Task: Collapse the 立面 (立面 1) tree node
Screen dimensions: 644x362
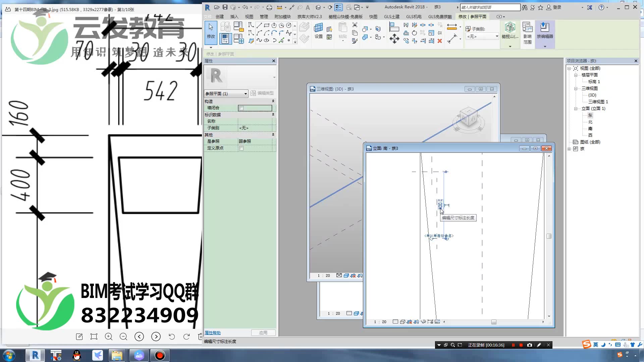Action: coord(576,109)
